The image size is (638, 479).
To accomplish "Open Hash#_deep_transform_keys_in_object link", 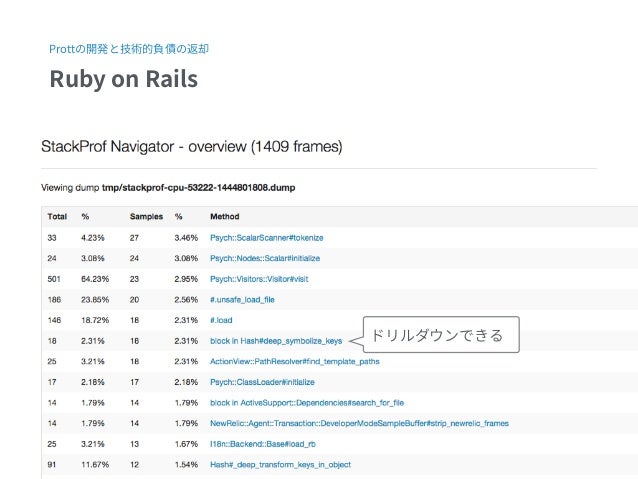I will tap(280, 465).
